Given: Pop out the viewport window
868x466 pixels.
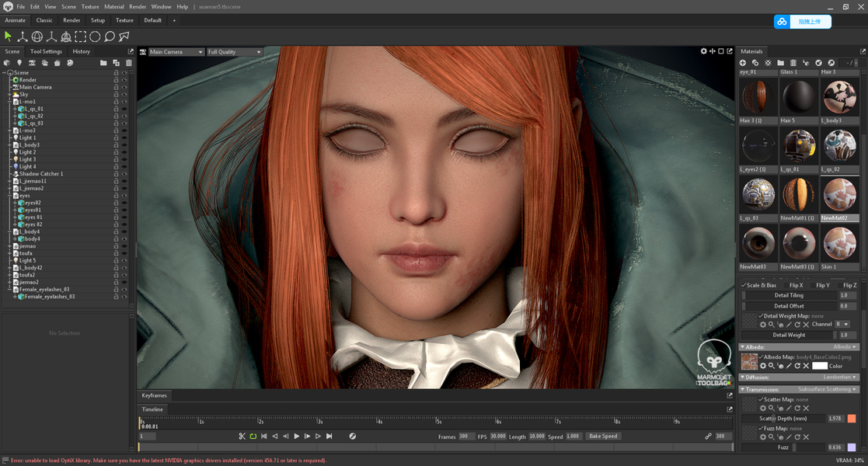Looking at the screenshot, I should 730,51.
